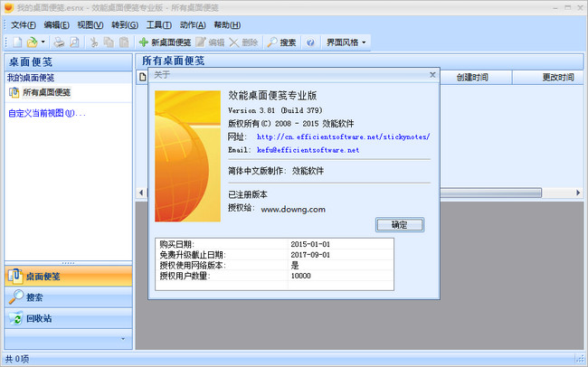Click the print preview icon
The image size is (588, 367).
[x=74, y=42]
